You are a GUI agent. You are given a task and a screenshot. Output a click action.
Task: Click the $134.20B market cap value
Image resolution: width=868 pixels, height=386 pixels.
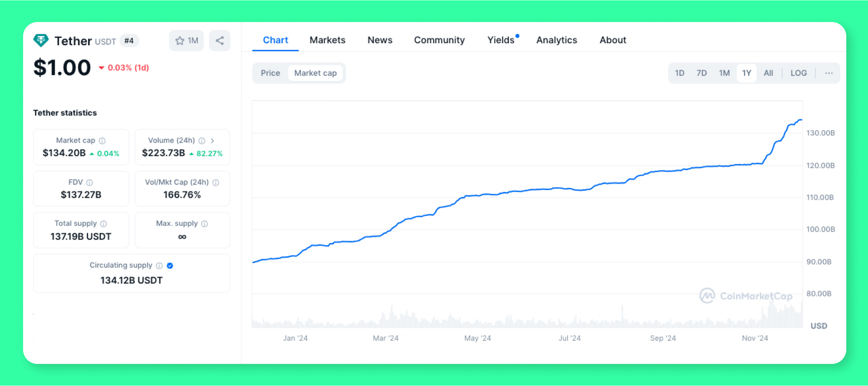click(64, 153)
